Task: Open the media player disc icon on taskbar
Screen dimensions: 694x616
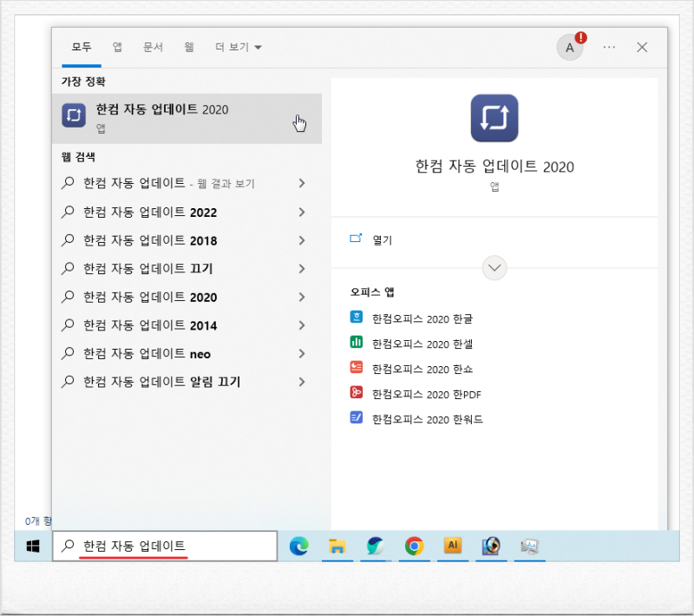Action: (491, 546)
